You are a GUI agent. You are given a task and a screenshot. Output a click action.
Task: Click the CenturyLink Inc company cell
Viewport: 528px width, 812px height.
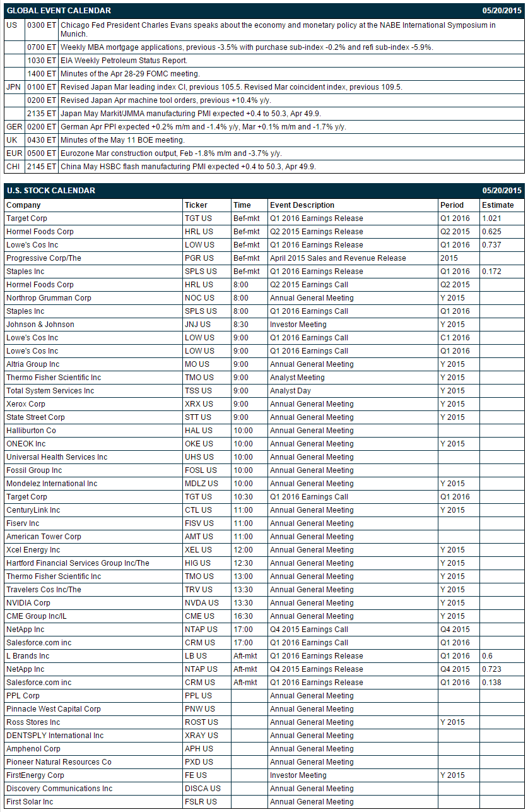pyautogui.click(x=93, y=510)
